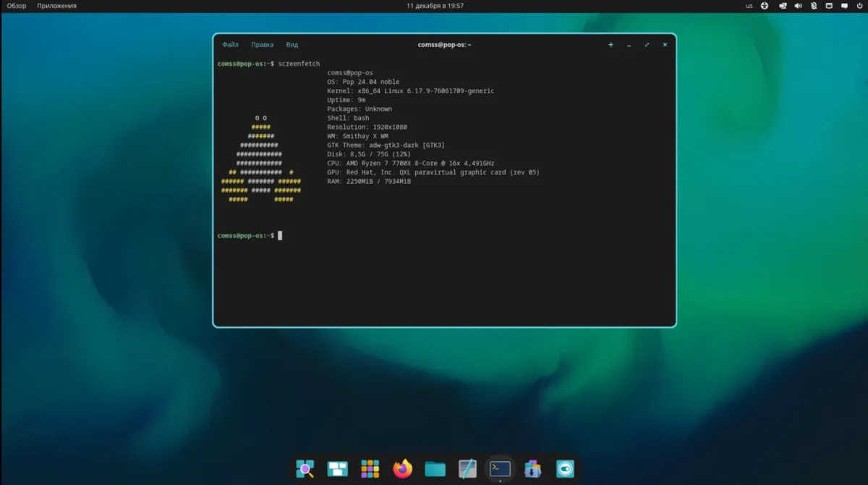Open the Файл menu in the terminal
This screenshot has height=485, width=868.
tap(230, 44)
